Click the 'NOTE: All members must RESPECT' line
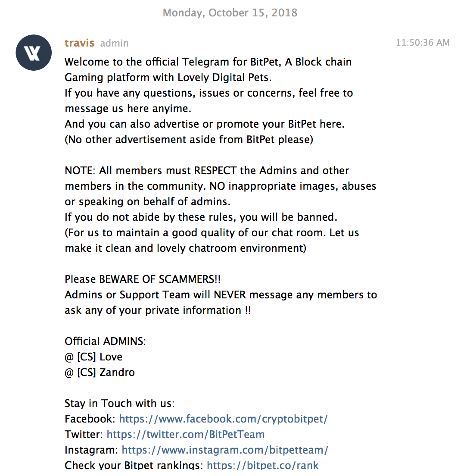Screen dimensions: 473x476 pyautogui.click(x=207, y=171)
